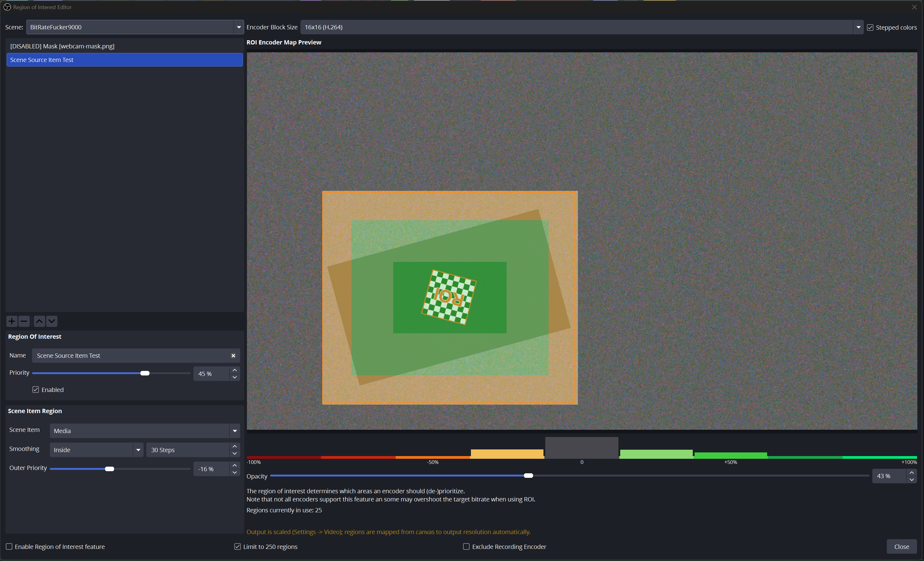Viewport: 924px width, 561px height.
Task: Decrease Outer Priority with the down arrow
Action: tap(235, 472)
